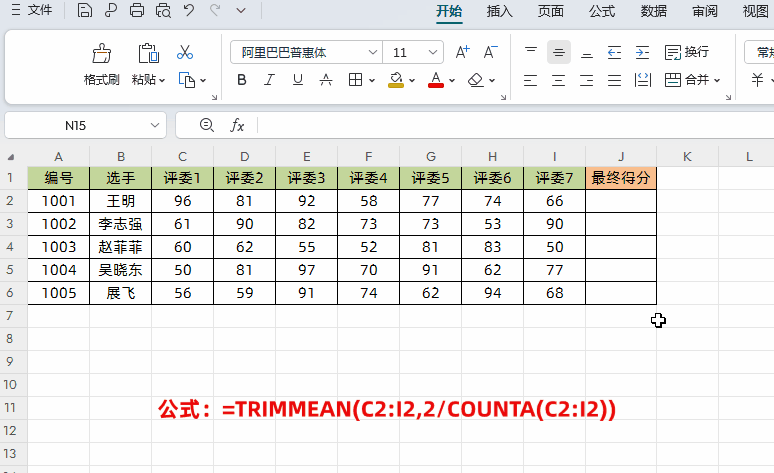Toggle Bold formatting

click(241, 79)
